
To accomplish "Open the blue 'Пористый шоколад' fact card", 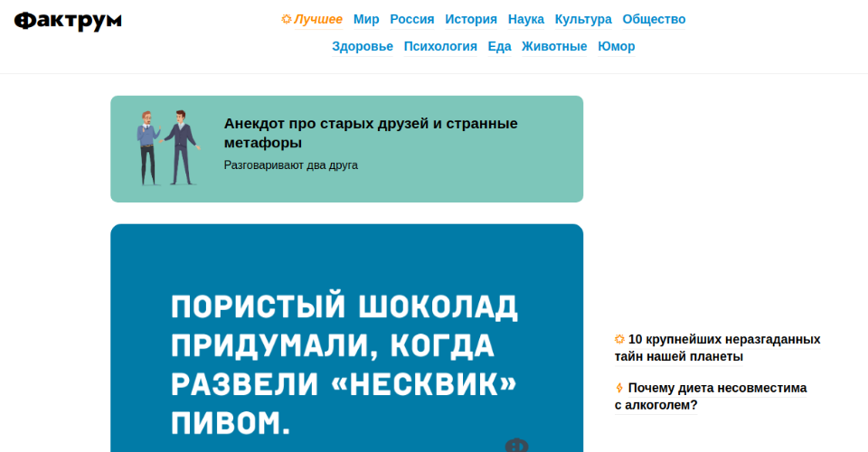I will click(346, 338).
